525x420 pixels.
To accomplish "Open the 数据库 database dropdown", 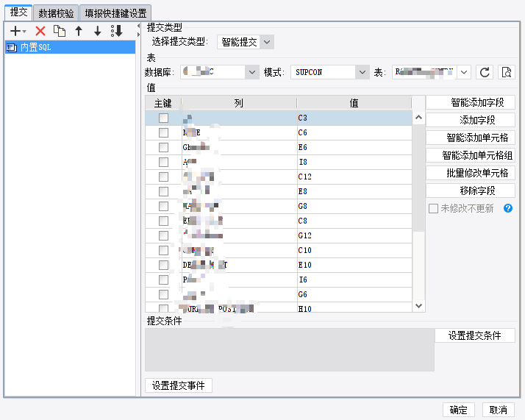I will (x=252, y=72).
